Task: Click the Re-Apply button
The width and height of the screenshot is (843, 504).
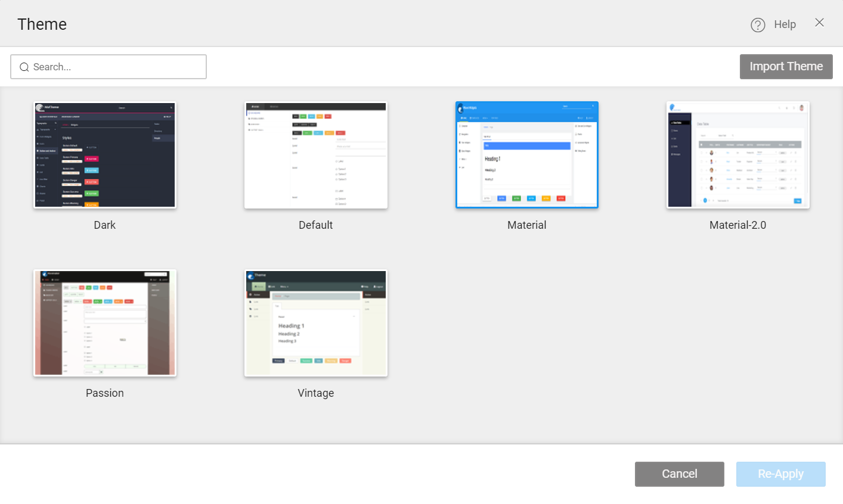Action: click(780, 474)
